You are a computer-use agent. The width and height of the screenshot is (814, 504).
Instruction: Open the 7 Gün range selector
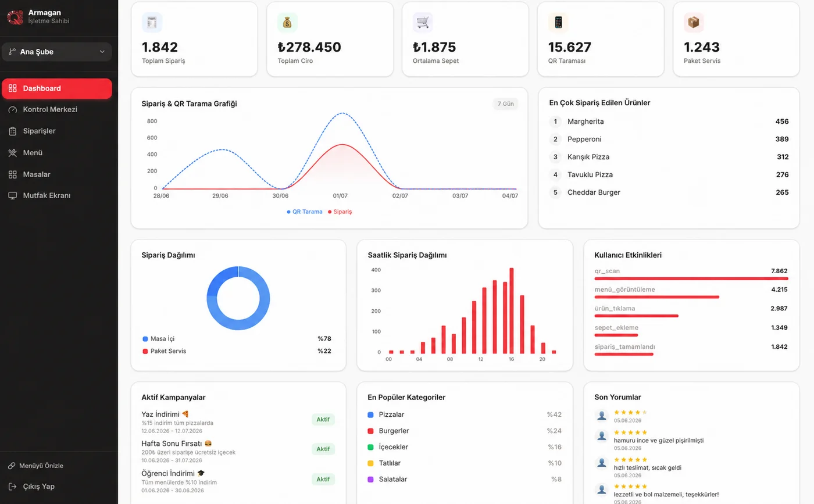[505, 104]
